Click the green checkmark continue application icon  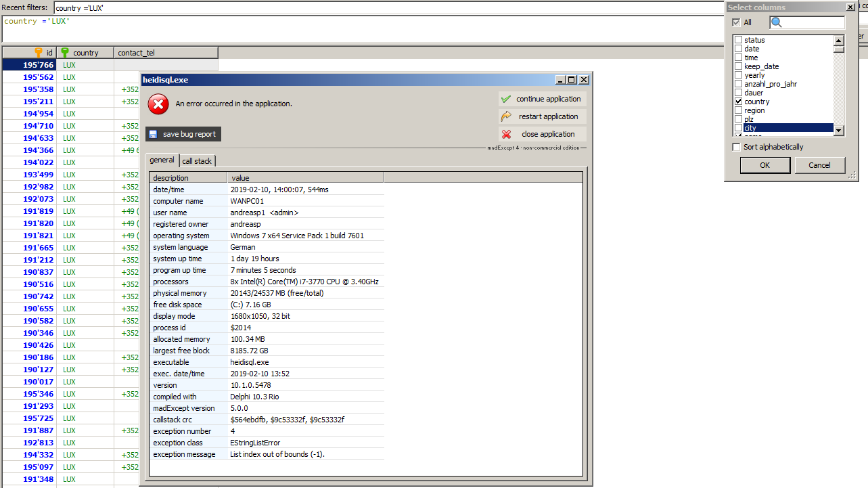click(x=506, y=99)
